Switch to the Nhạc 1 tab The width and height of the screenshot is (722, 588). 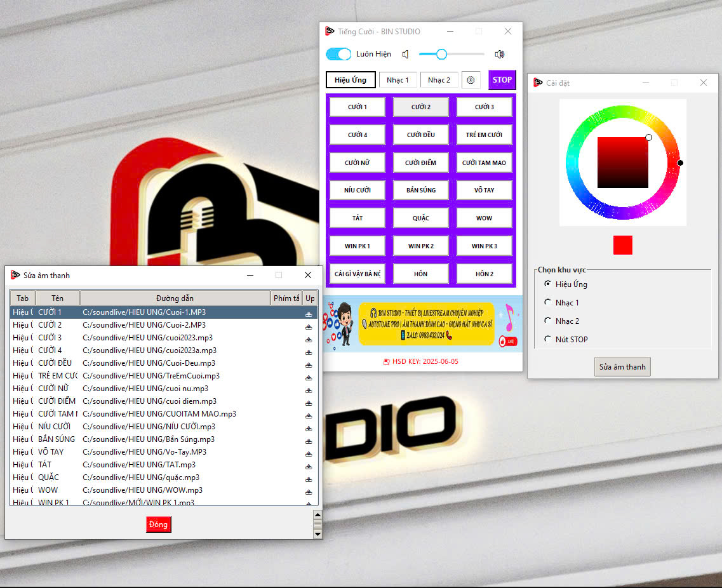point(398,80)
